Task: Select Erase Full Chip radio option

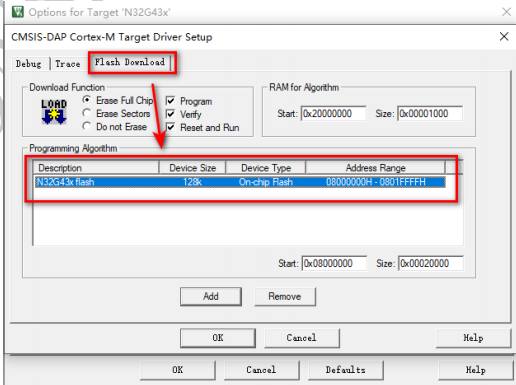Action: point(87,100)
